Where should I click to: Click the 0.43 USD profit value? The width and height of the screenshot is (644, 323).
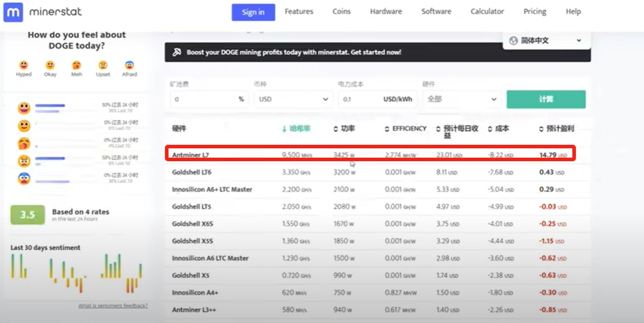(x=552, y=172)
